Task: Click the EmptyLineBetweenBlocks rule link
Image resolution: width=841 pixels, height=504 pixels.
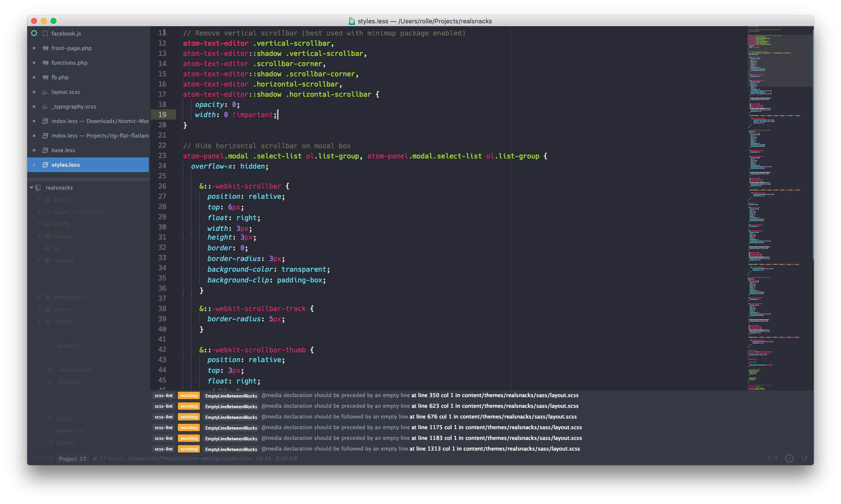Action: coord(231,395)
